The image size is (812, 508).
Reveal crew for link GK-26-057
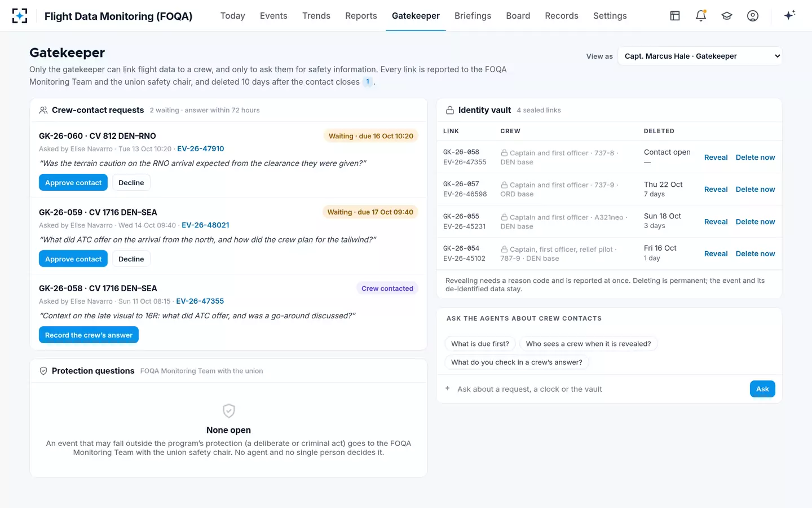point(716,190)
